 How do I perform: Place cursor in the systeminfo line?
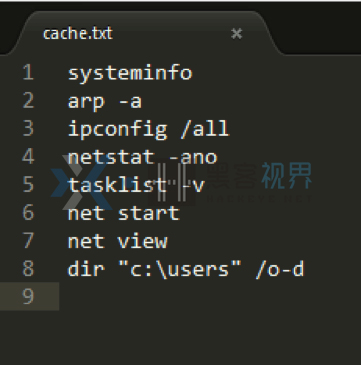(130, 73)
